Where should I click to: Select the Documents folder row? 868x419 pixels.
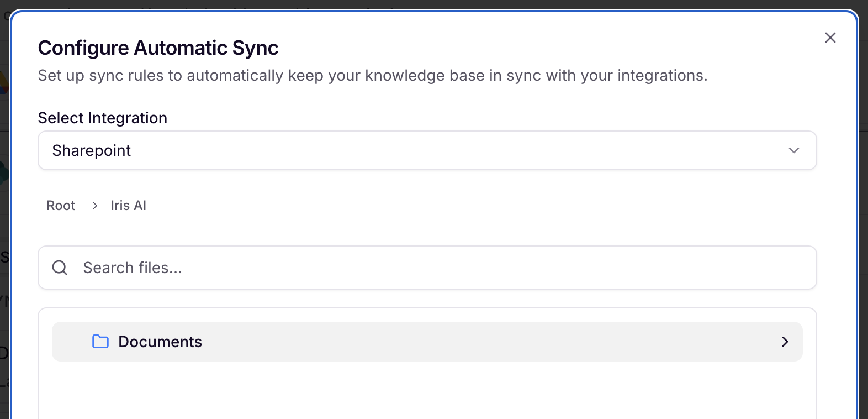pos(427,342)
